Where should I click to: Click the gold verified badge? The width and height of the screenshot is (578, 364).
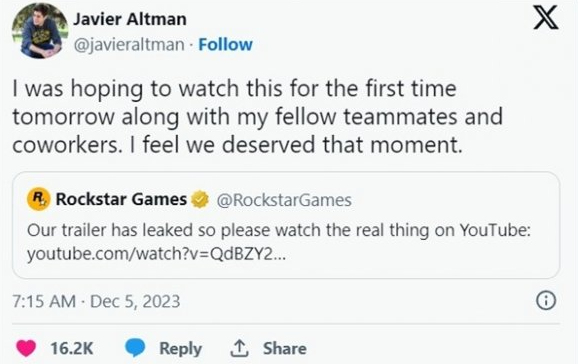pos(200,200)
